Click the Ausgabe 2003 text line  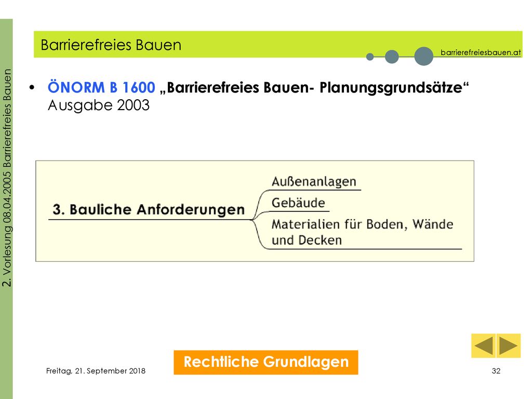tap(99, 105)
